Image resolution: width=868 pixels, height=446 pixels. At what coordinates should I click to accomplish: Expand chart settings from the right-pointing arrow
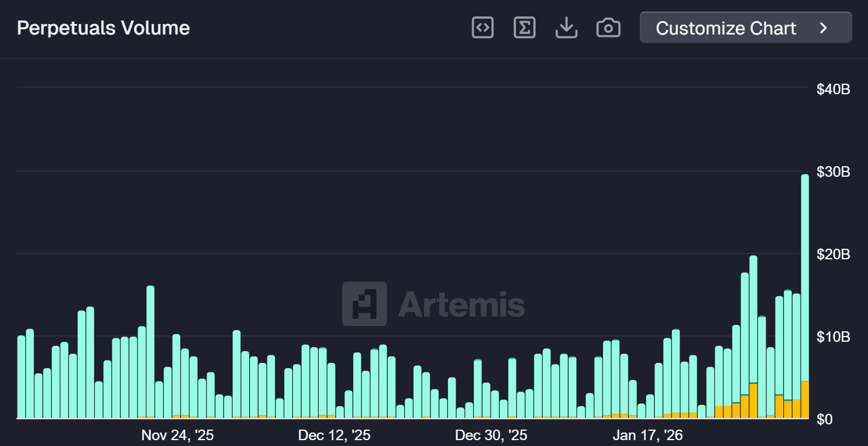tap(823, 28)
